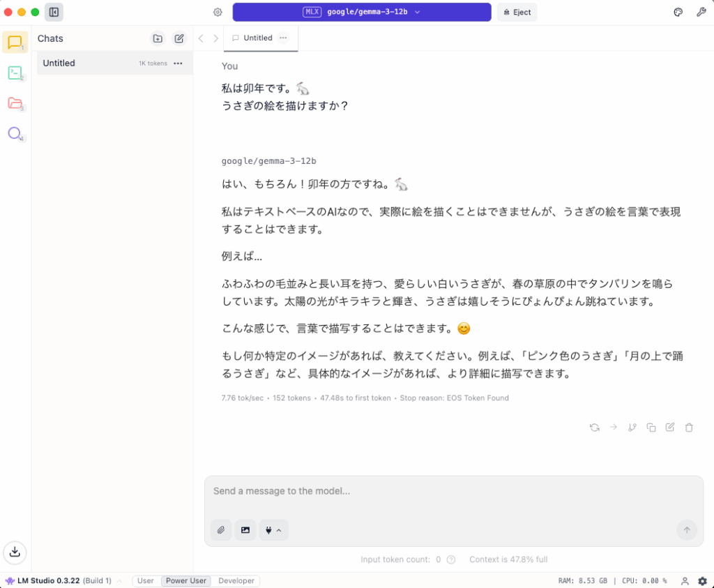Image resolution: width=714 pixels, height=588 pixels.
Task: Select the Untitled chat tab
Action: click(257, 38)
